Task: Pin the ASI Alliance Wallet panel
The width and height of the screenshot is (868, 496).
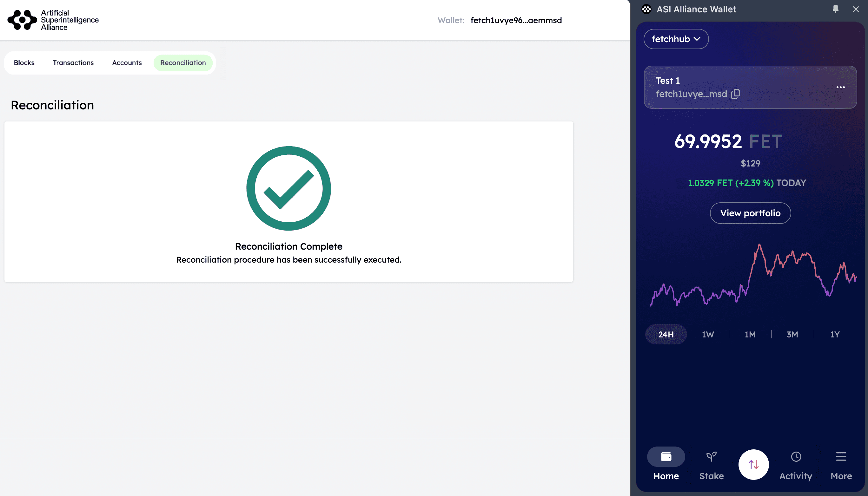Action: point(835,9)
